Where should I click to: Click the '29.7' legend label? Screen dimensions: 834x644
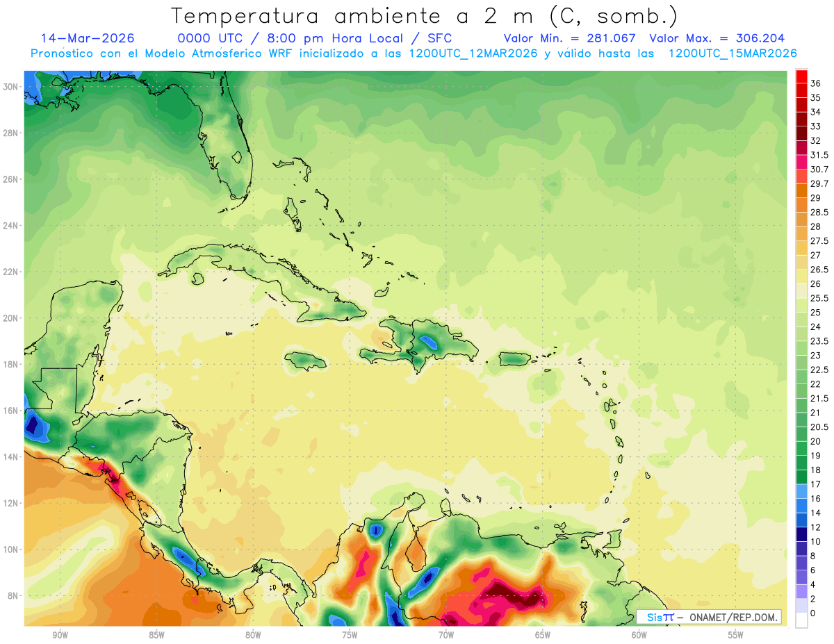click(x=819, y=183)
